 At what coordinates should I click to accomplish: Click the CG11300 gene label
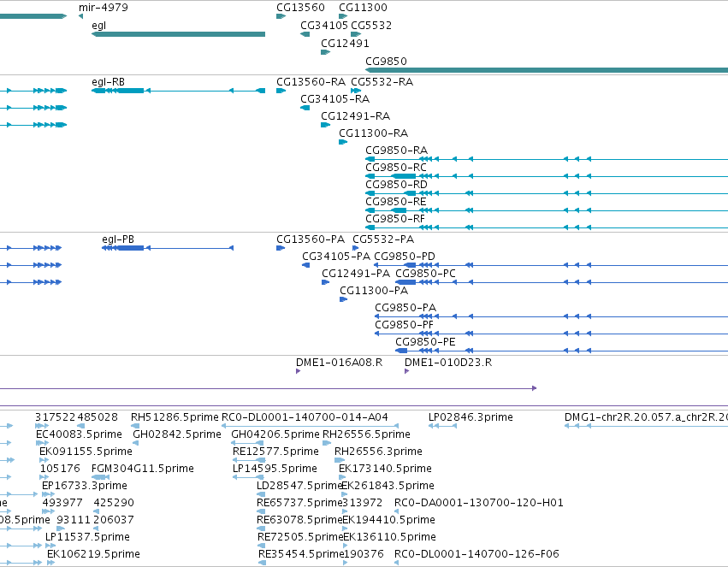coord(363,8)
